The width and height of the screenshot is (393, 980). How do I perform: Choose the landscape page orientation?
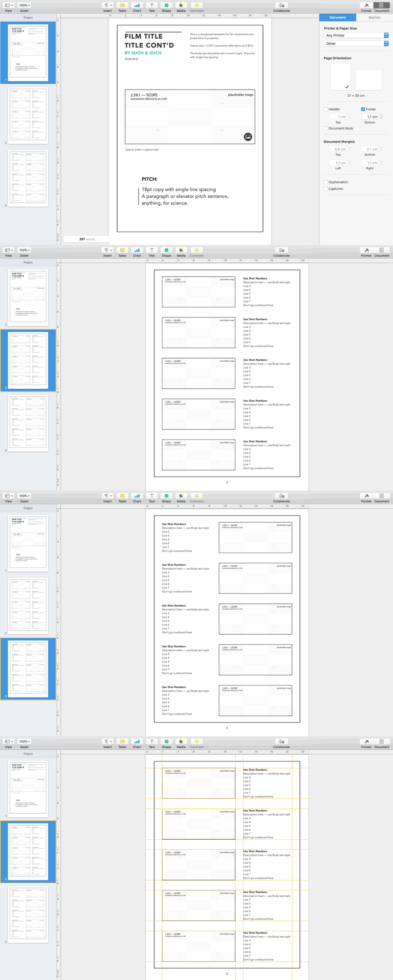pos(368,80)
